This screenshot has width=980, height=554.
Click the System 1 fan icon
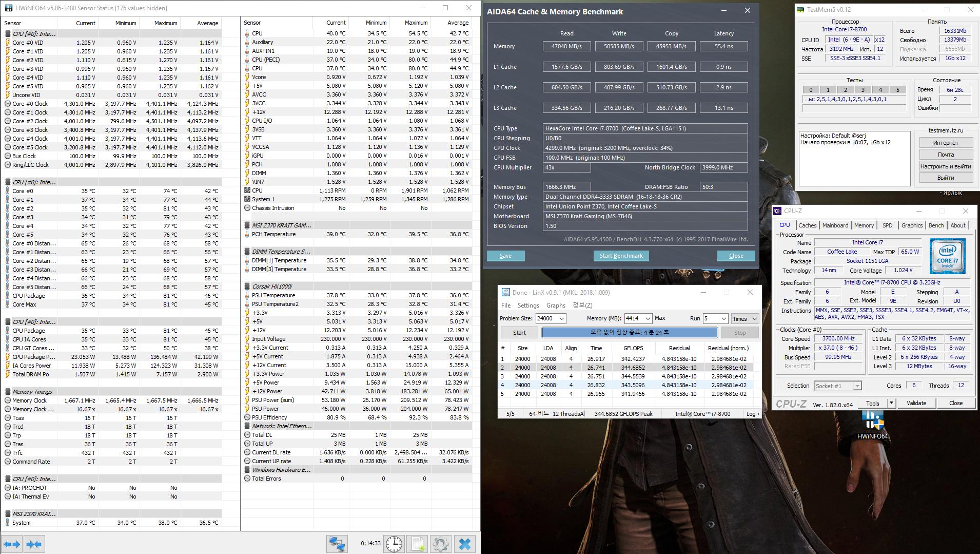[x=247, y=199]
